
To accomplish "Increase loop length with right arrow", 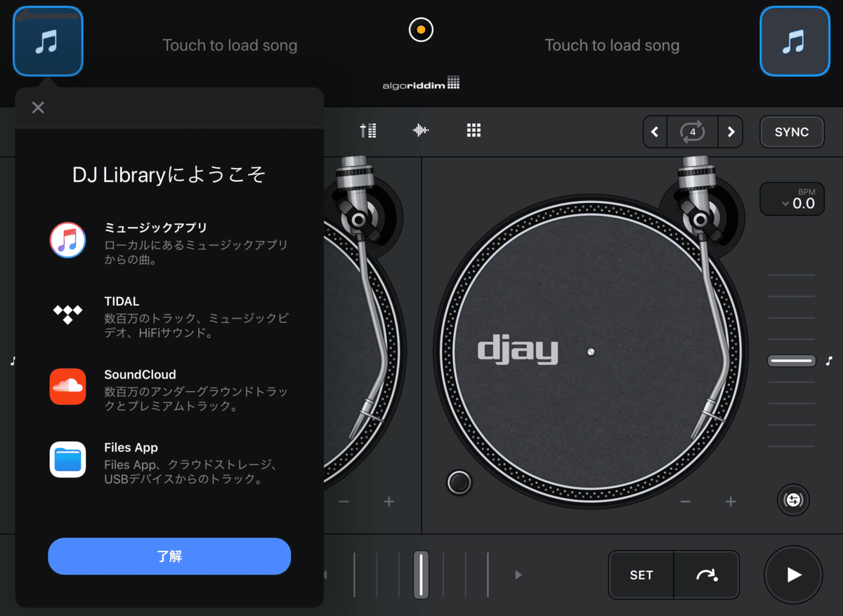I will click(731, 131).
